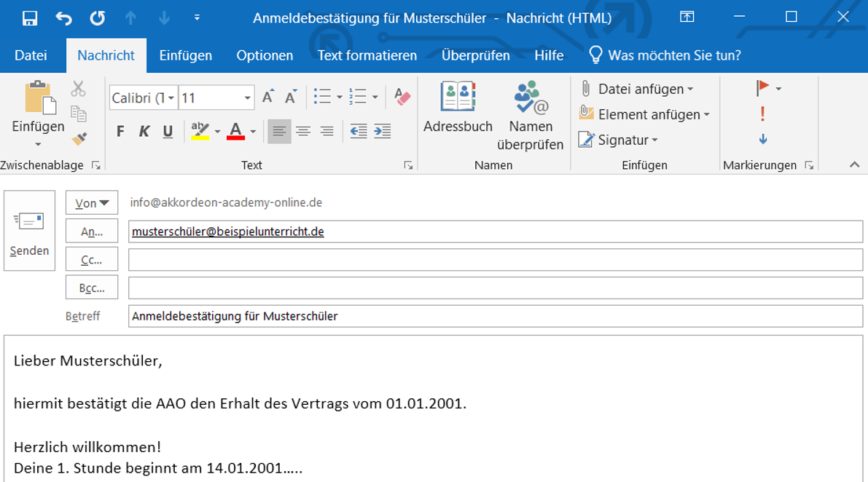This screenshot has width=868, height=482.
Task: Increase font size with larger A
Action: 268,97
